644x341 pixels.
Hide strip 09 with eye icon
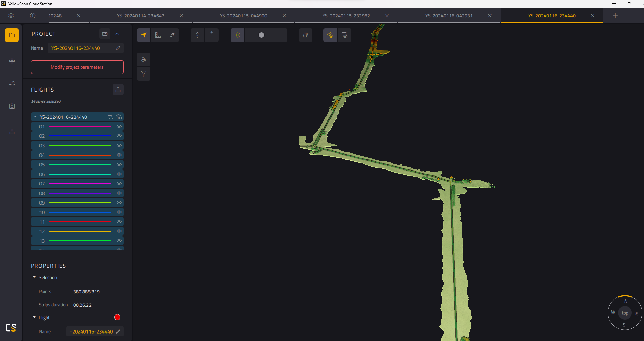119,202
